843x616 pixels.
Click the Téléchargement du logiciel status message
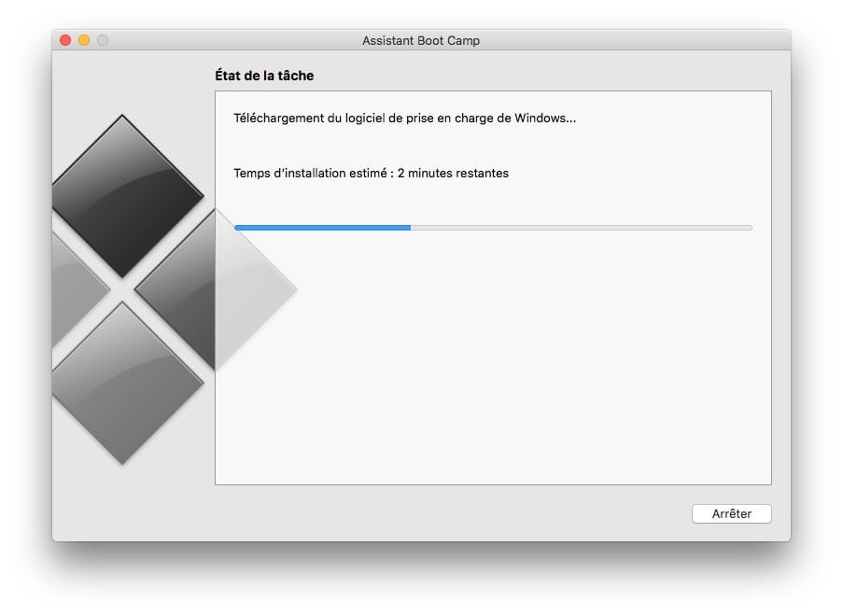pyautogui.click(x=405, y=119)
